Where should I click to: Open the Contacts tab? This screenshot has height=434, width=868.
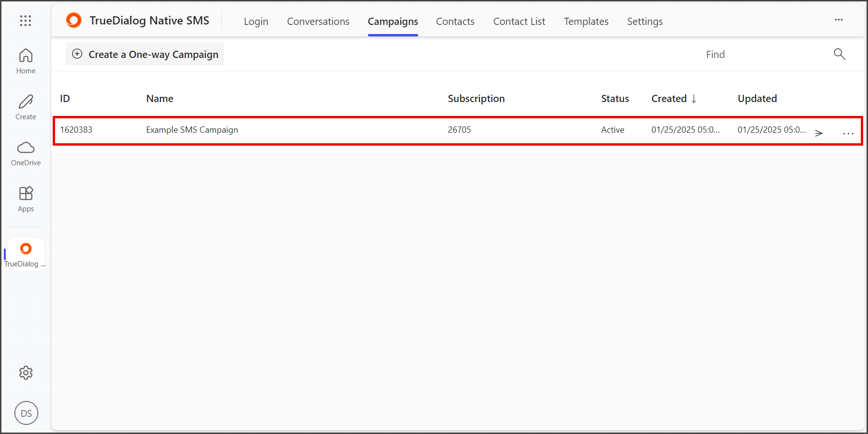click(x=455, y=22)
